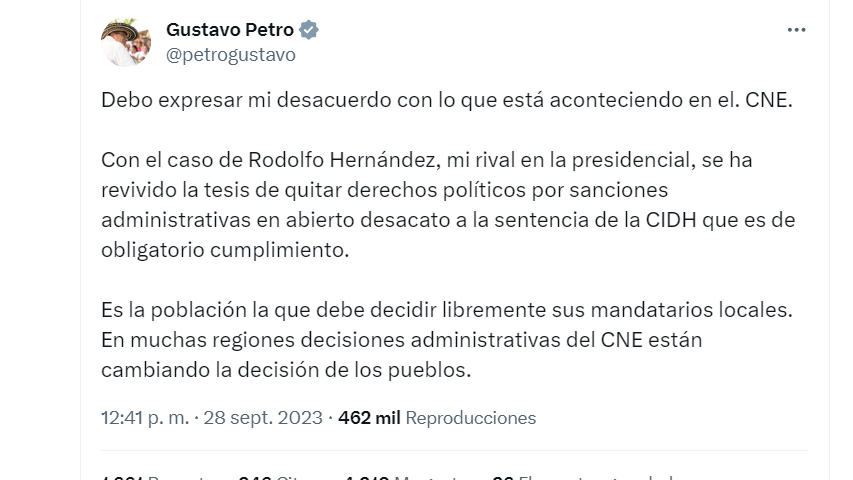Image resolution: width=853 pixels, height=480 pixels.
Task: Click the paragraph mentioning Rodolfo Hernández
Action: click(x=448, y=205)
